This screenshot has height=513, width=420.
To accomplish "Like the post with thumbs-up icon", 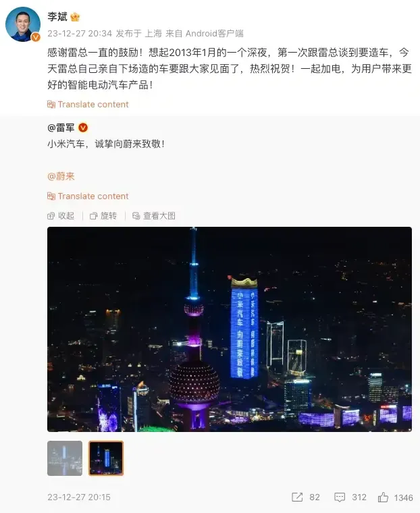I will click(383, 497).
